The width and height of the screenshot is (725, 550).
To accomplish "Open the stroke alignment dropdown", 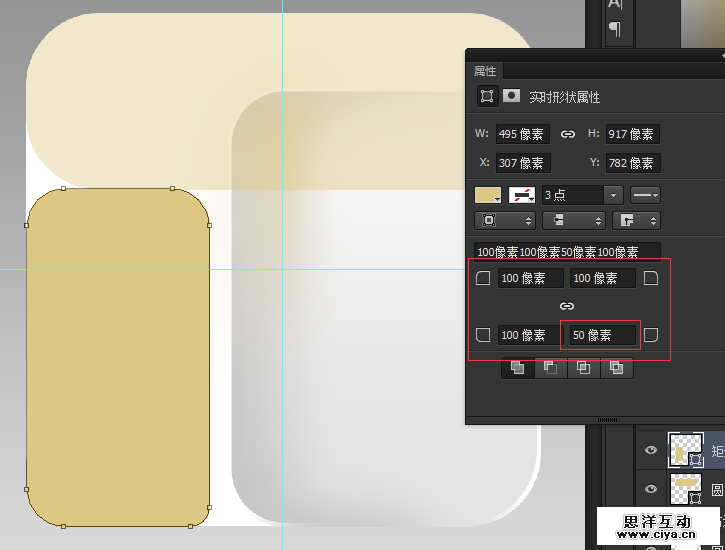I will click(507, 220).
